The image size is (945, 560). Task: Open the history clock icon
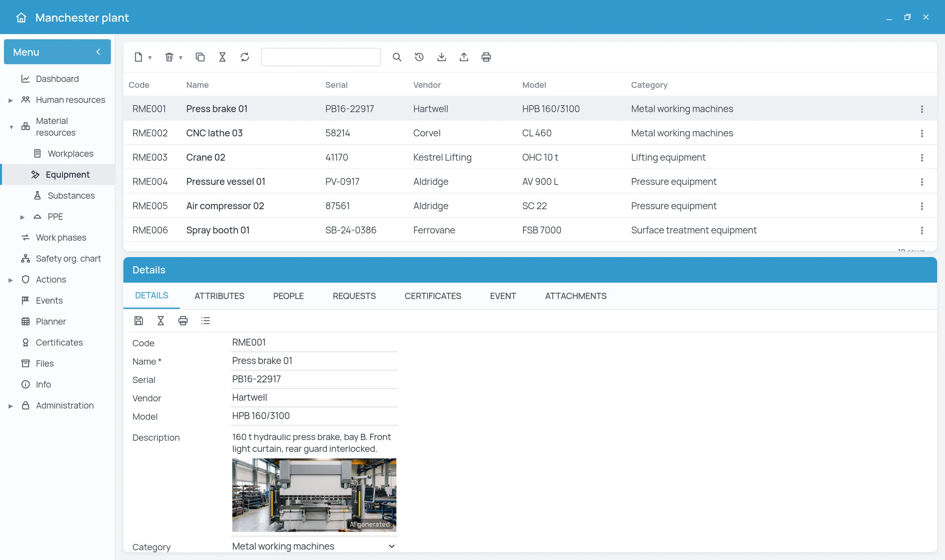(x=419, y=57)
